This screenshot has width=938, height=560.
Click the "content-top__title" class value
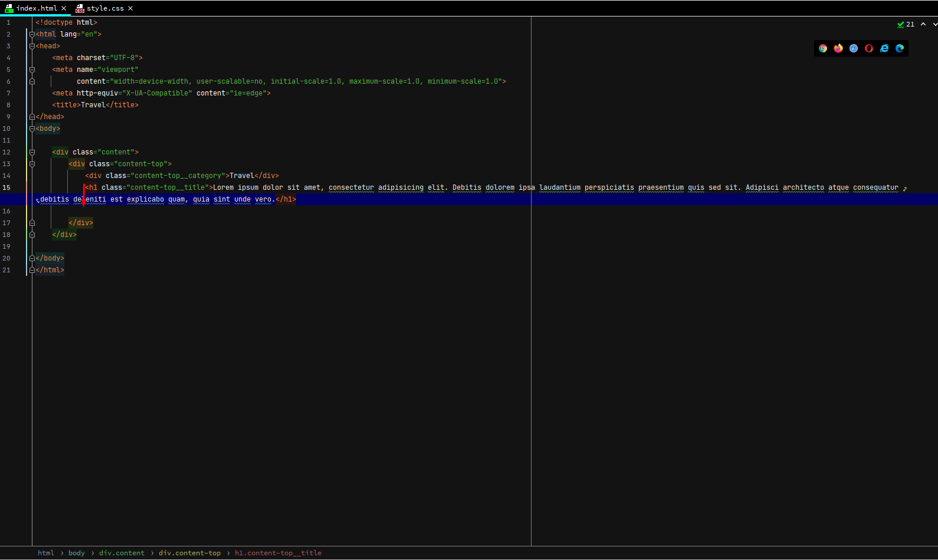pos(167,187)
